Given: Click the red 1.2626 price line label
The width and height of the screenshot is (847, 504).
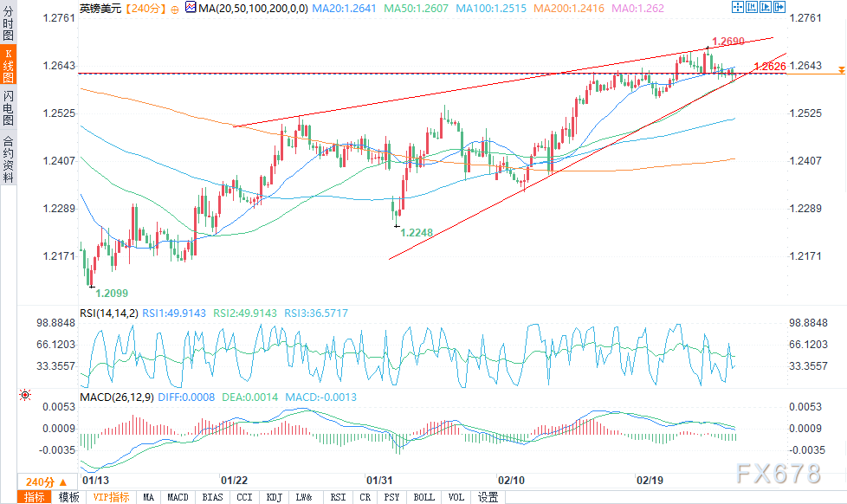Looking at the screenshot, I should point(769,67).
